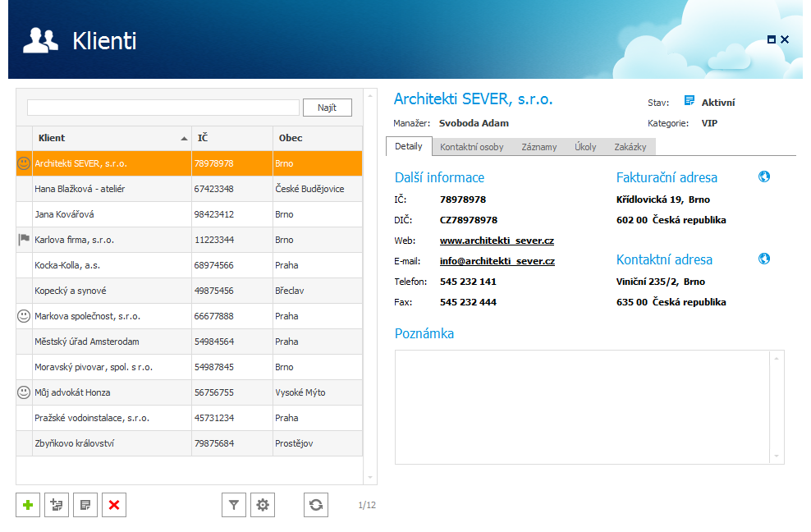811x532 pixels.
Task: Switch to the Kontaktní osoby tab
Action: (472, 147)
